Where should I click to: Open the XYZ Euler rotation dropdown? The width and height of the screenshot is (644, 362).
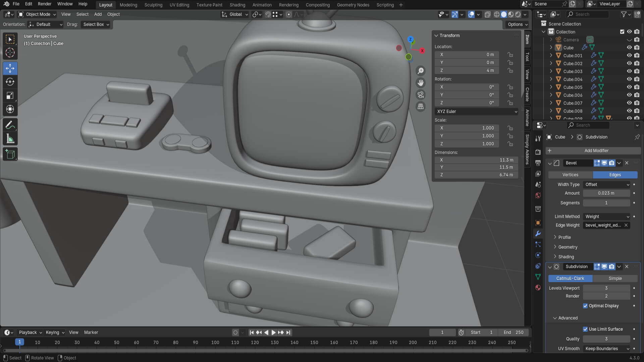click(476, 111)
